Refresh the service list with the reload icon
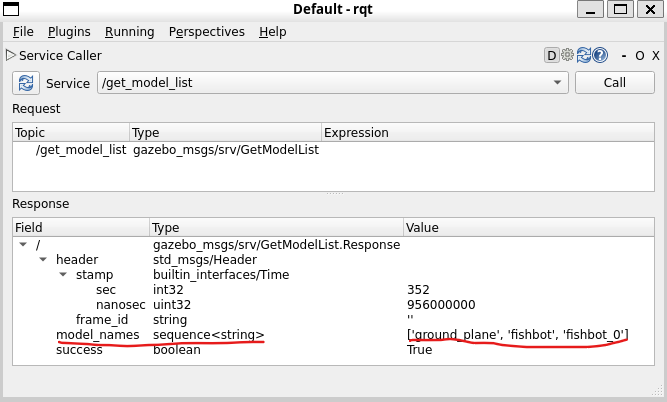 [x=26, y=83]
